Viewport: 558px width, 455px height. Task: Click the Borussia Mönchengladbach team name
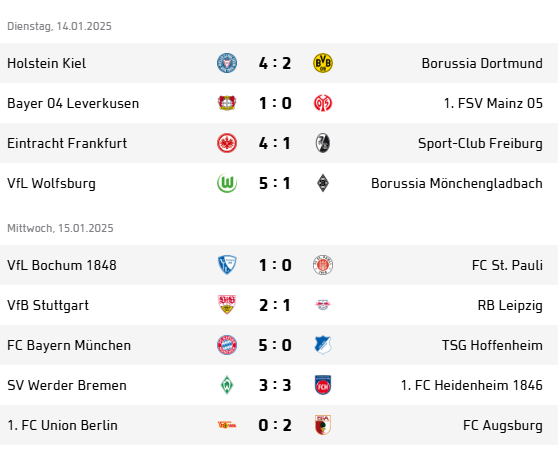tap(457, 184)
